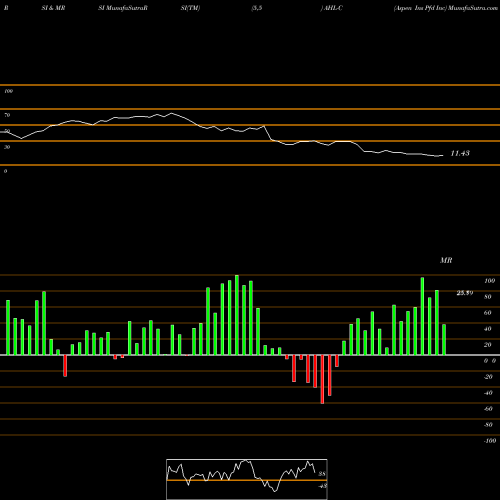Click the -40 label on MR axis

[488, 393]
